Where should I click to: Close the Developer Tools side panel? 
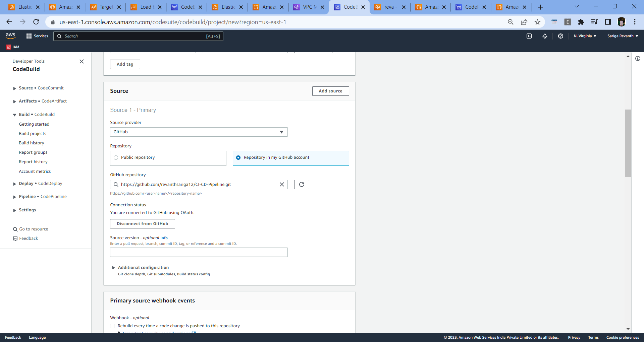(82, 61)
